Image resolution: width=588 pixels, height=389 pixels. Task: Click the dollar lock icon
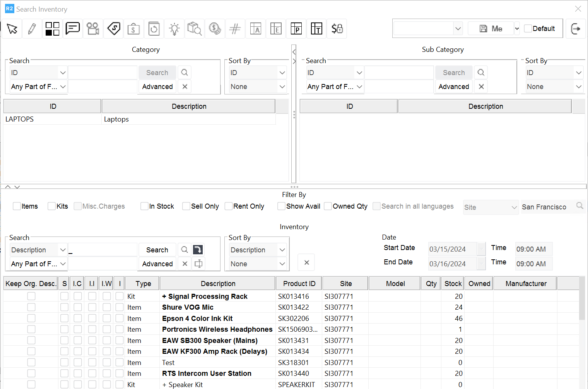click(x=337, y=29)
